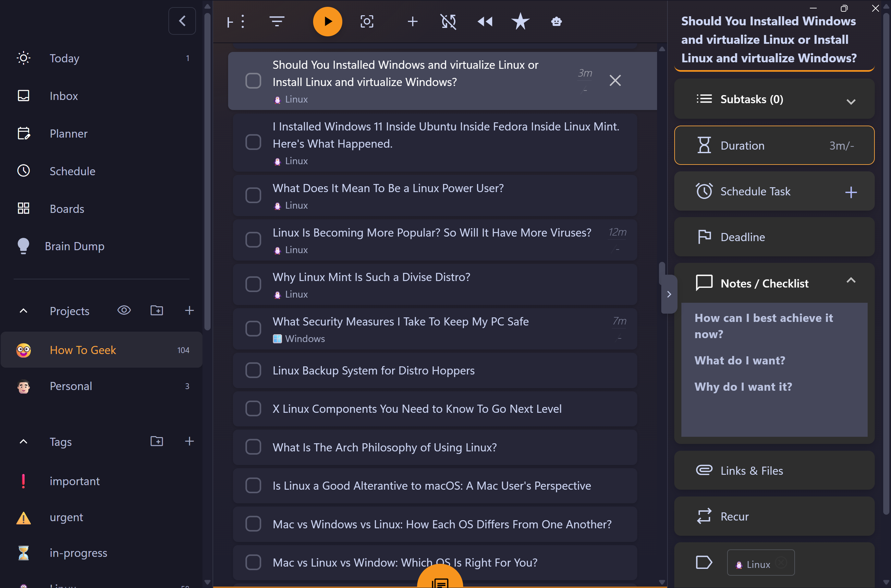Check off 'Why Linux Mint Is Such a Divise Distro' task
The height and width of the screenshot is (588, 891).
tap(253, 284)
